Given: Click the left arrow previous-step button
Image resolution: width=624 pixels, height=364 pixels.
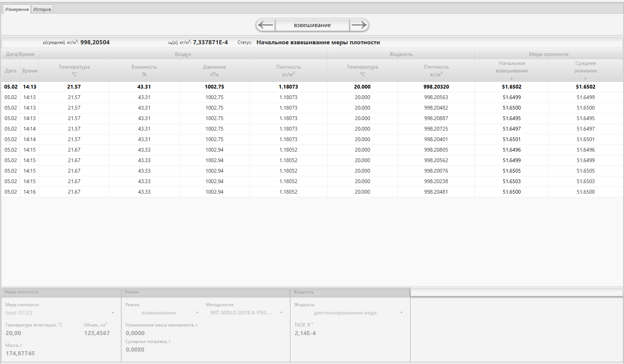Looking at the screenshot, I should (266, 25).
